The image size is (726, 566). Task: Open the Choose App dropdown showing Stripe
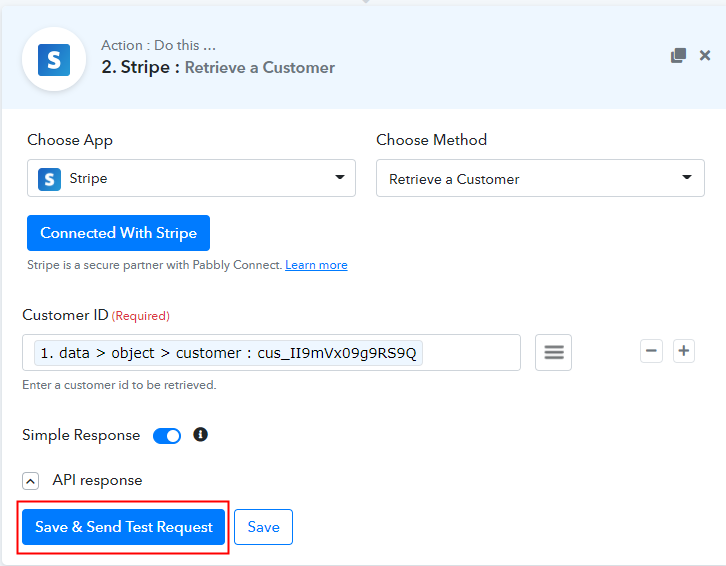(191, 178)
